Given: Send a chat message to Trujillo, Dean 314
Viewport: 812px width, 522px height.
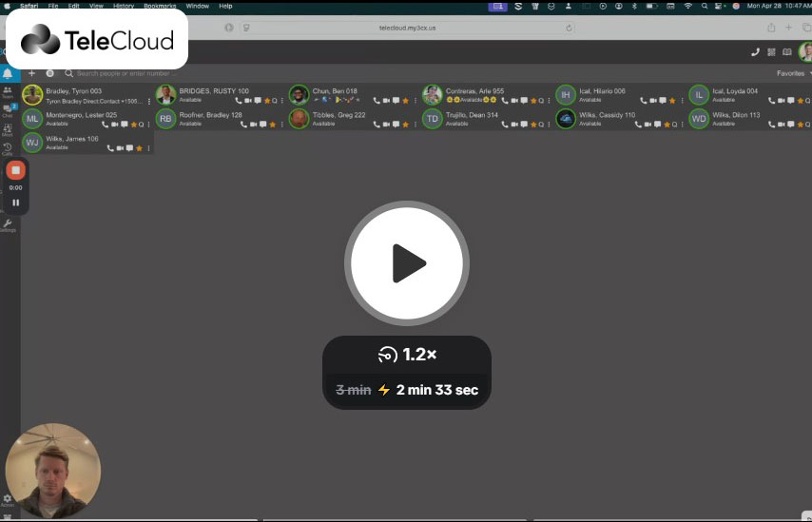Looking at the screenshot, I should click(524, 125).
